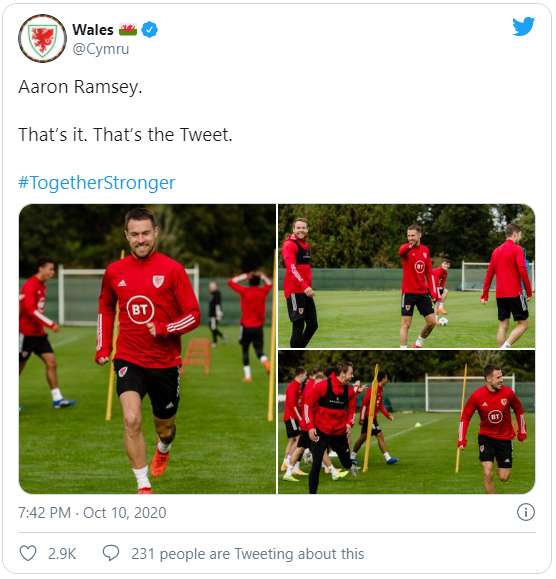Image resolution: width=556 pixels, height=579 pixels.
Task: Open the large left training photo
Action: click(147, 349)
